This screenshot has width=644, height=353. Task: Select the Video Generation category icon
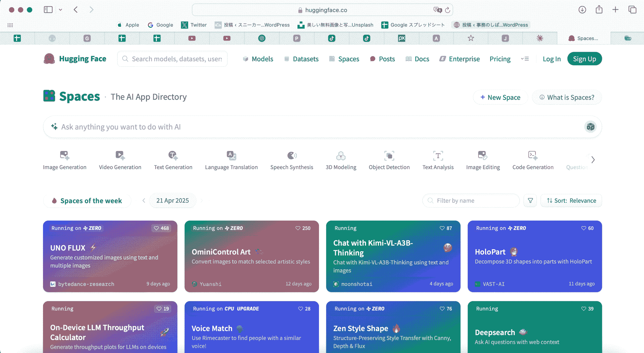[120, 156]
